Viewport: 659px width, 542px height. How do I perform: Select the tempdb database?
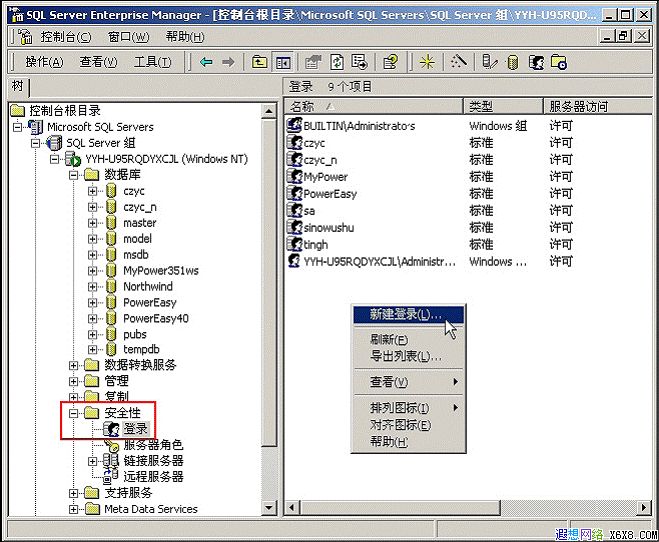[141, 350]
